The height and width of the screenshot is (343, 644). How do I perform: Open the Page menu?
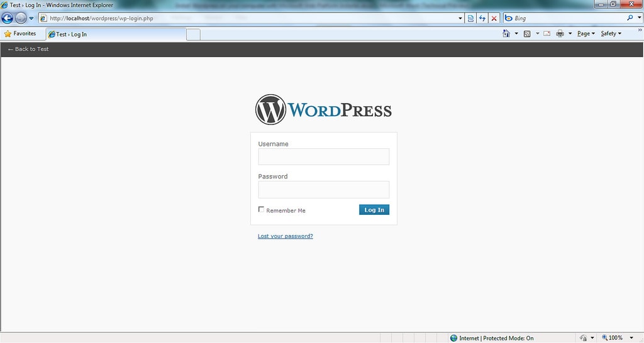tap(586, 34)
